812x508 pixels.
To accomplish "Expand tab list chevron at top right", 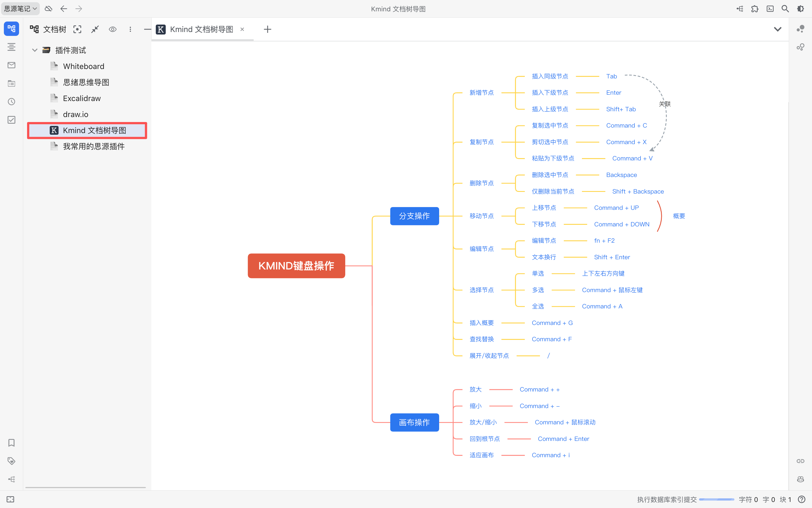I will pyautogui.click(x=777, y=29).
